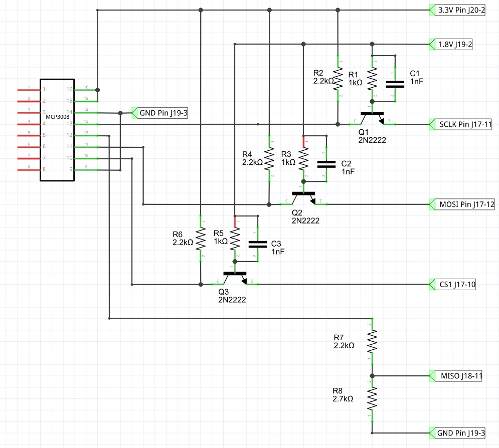Click MCP3008 pin 8 red lead
The image size is (499, 448).
(29, 170)
